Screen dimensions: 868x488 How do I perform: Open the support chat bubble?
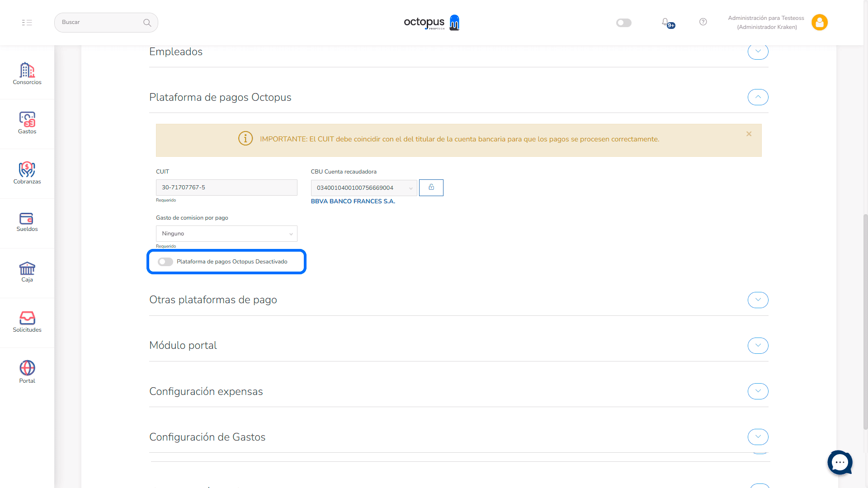(840, 462)
